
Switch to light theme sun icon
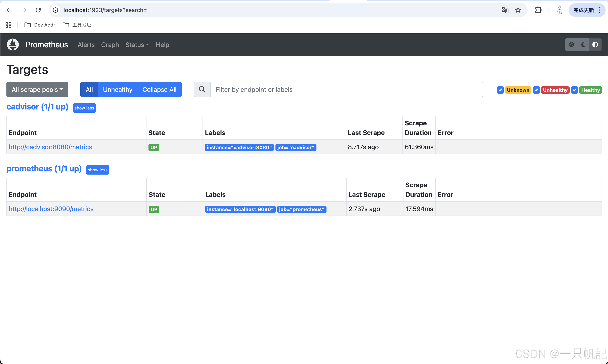[571, 45]
